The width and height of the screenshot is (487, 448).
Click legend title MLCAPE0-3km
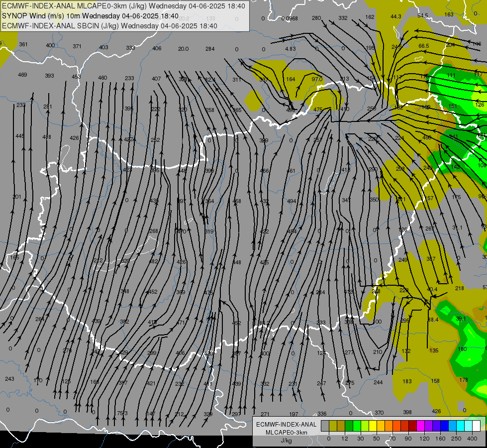286,433
